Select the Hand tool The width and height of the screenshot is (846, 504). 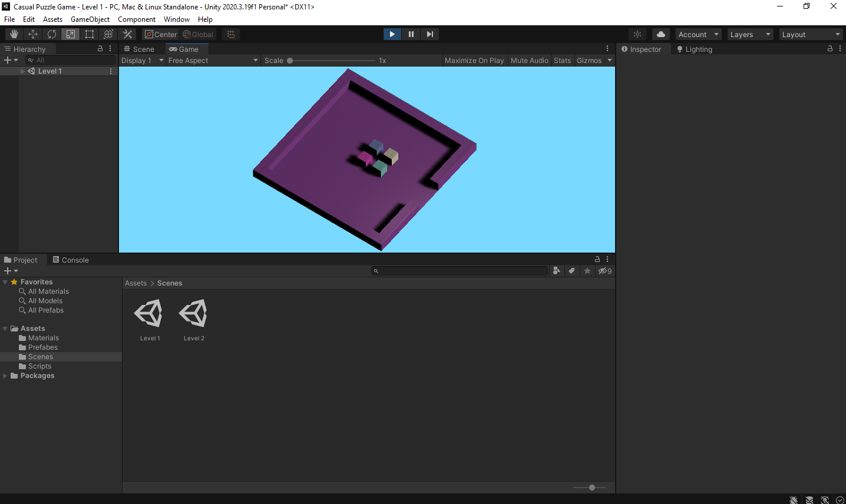pyautogui.click(x=14, y=34)
